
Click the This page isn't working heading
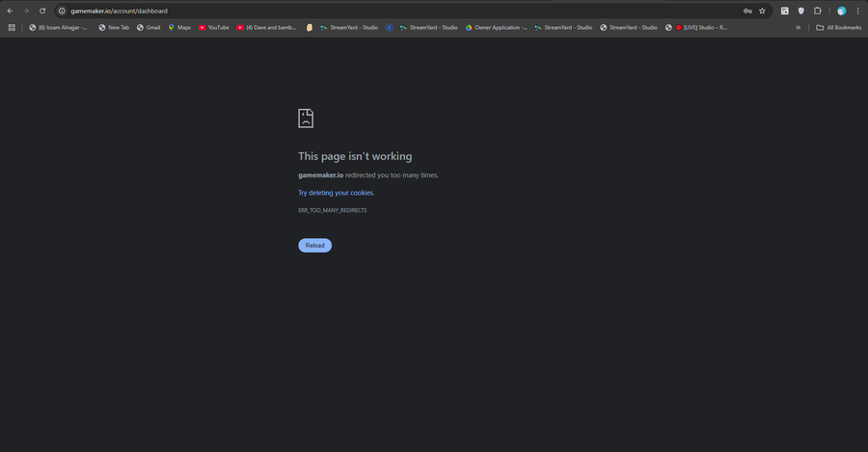click(355, 156)
